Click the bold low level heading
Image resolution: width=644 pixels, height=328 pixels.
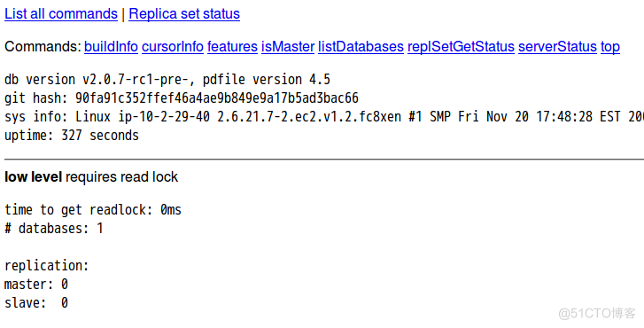click(34, 176)
